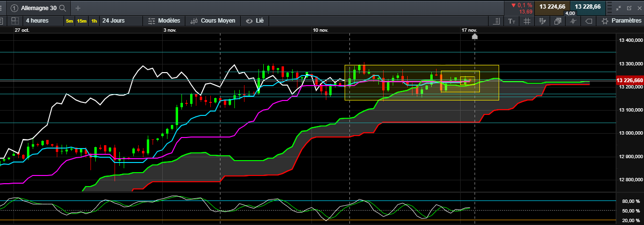Viewport: 644px width, 225px height.
Task: Open Paramètres chart settings
Action: click(x=622, y=21)
